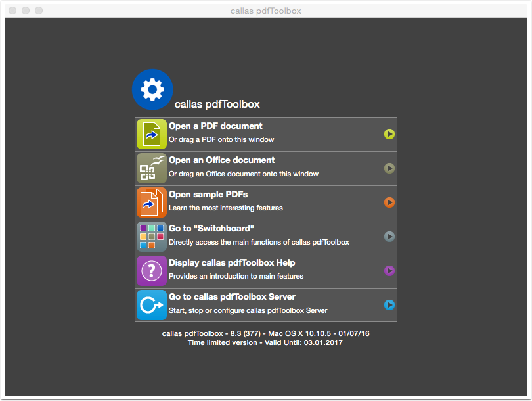532x401 pixels.
Task: Select Go to callas pdfToolbox Server title
Action: tap(232, 296)
